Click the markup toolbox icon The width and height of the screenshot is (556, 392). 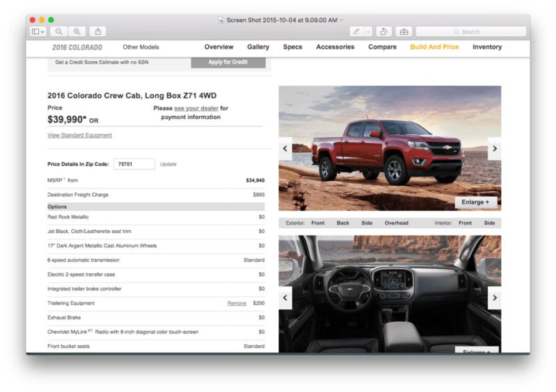pos(404,31)
